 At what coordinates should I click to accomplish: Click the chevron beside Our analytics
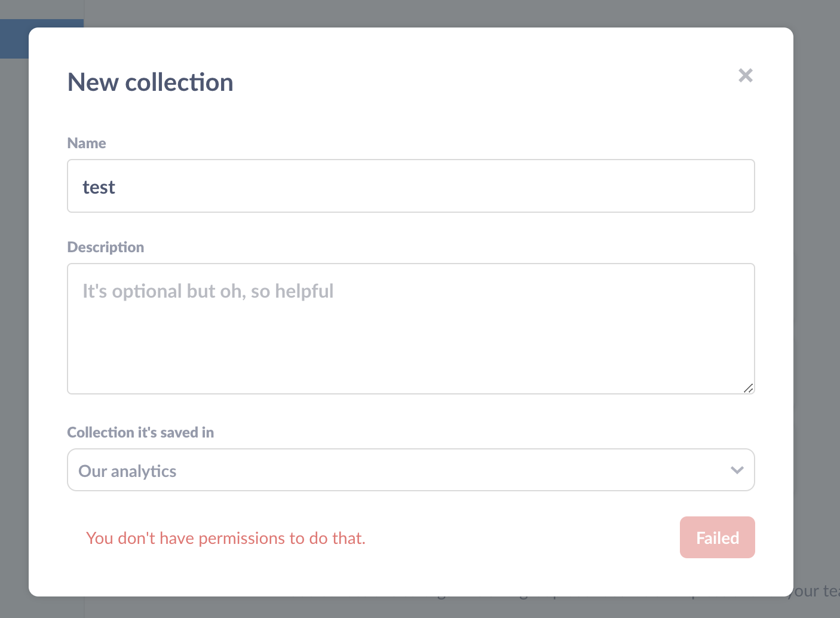tap(736, 470)
